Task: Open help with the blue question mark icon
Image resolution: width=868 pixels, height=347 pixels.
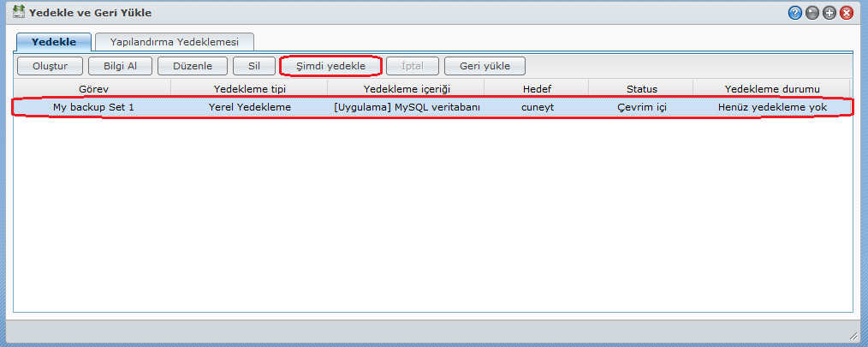Action: (795, 13)
